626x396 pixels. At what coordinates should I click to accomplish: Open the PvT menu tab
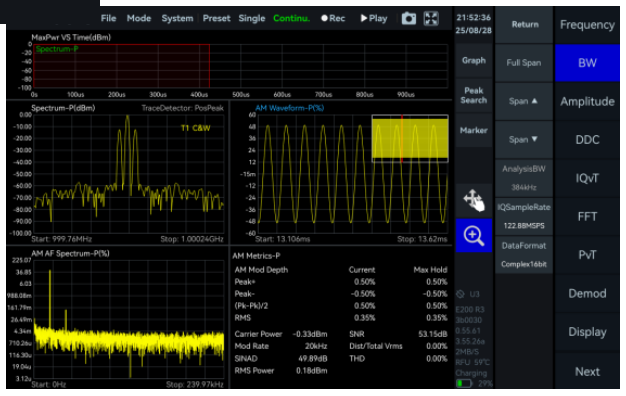pos(587,255)
